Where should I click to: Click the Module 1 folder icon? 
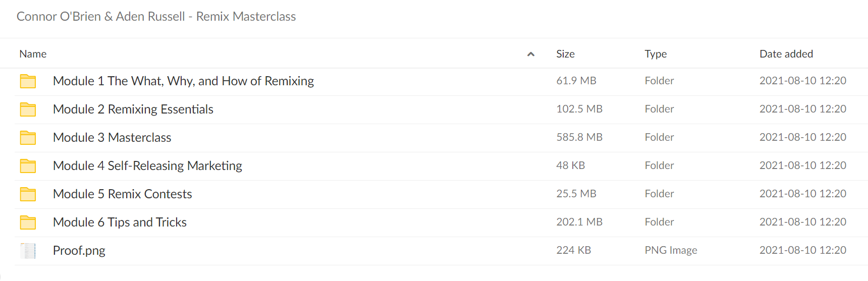pos(28,81)
